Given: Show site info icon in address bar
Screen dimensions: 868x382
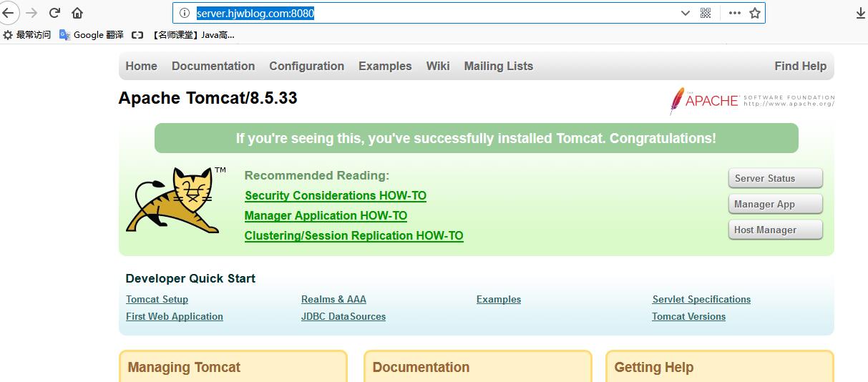Looking at the screenshot, I should pyautogui.click(x=184, y=13).
